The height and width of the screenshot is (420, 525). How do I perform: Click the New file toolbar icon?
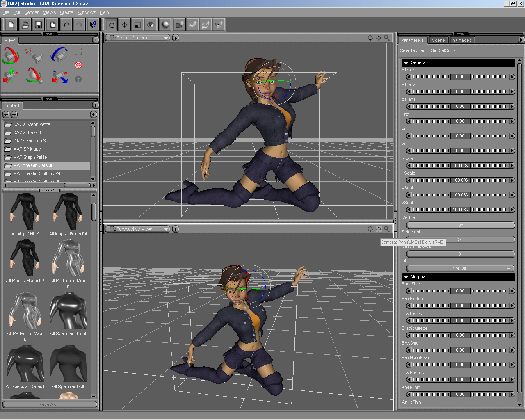(x=11, y=25)
